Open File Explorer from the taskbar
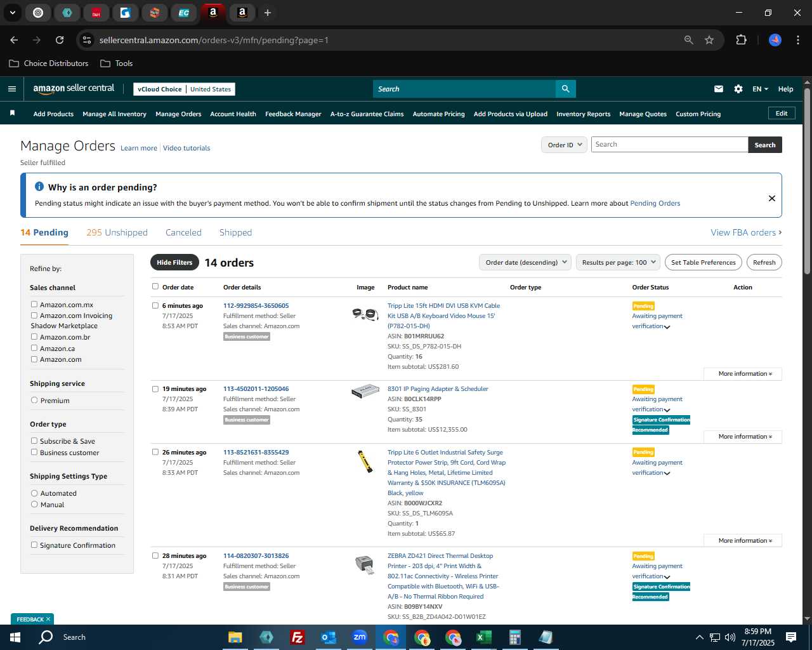812x650 pixels. (235, 637)
